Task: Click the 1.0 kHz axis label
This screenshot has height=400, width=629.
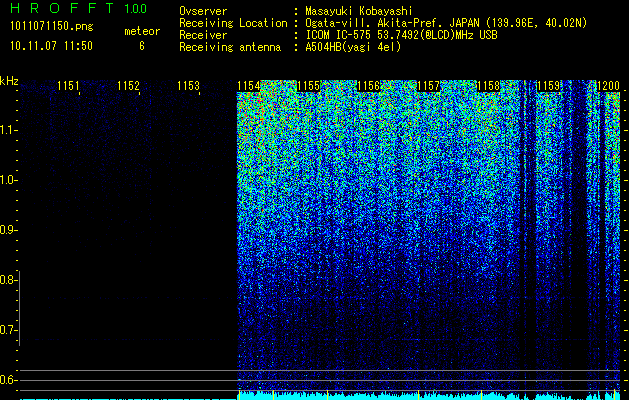Action: (x=7, y=180)
